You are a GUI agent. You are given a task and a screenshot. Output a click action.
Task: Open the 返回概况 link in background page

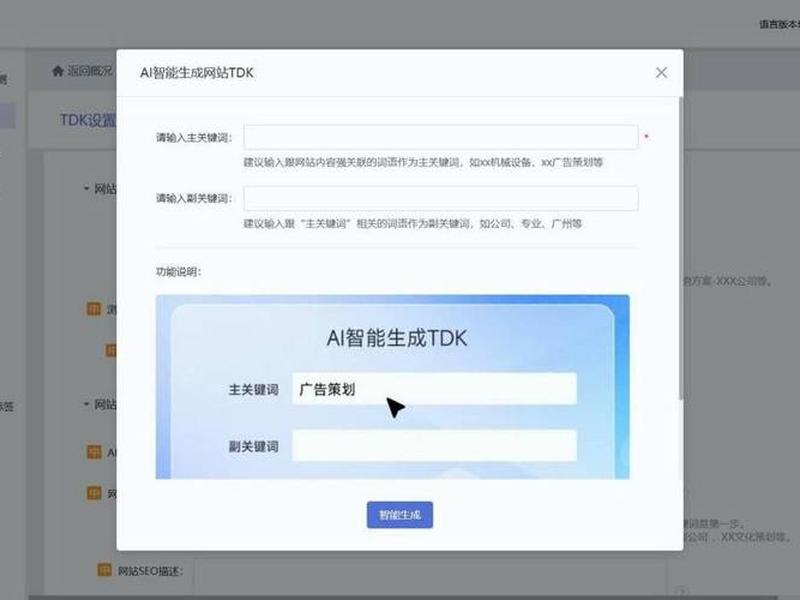pyautogui.click(x=90, y=71)
